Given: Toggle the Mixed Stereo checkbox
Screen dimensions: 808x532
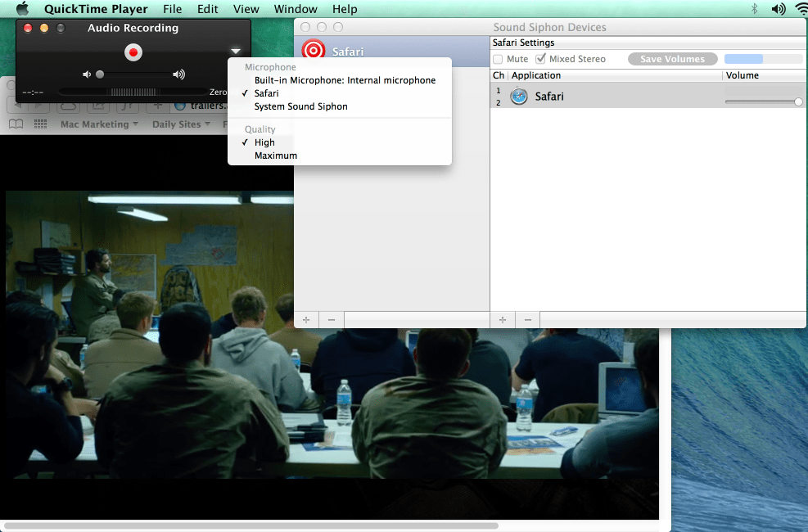Looking at the screenshot, I should click(540, 59).
